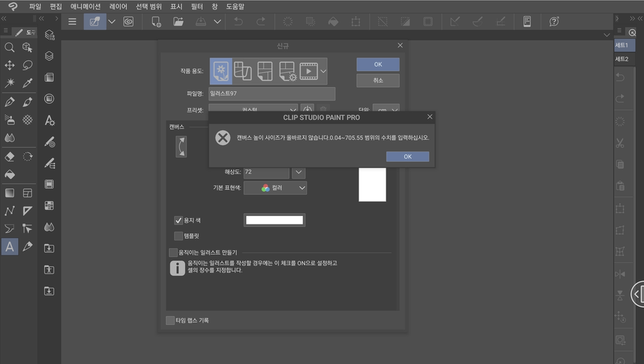The height and width of the screenshot is (364, 644).
Task: Expand dropdown next to Clip Studio Paint icon
Action: click(112, 21)
